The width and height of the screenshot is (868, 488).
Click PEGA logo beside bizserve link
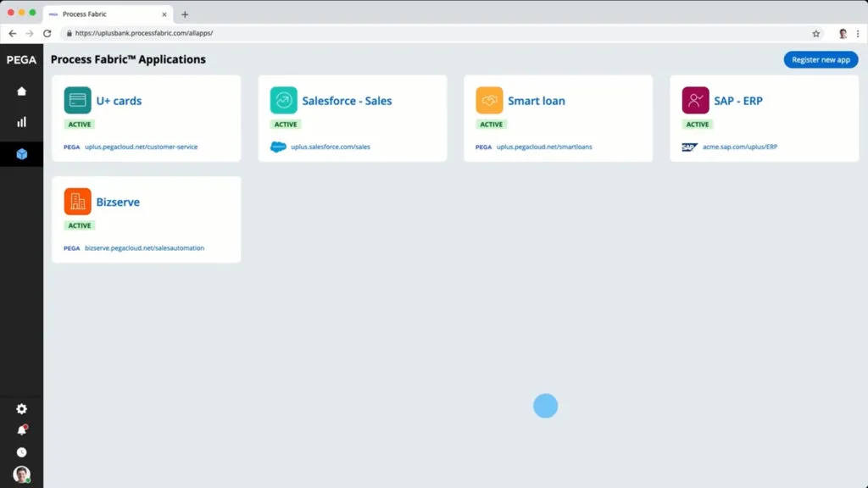[71, 248]
